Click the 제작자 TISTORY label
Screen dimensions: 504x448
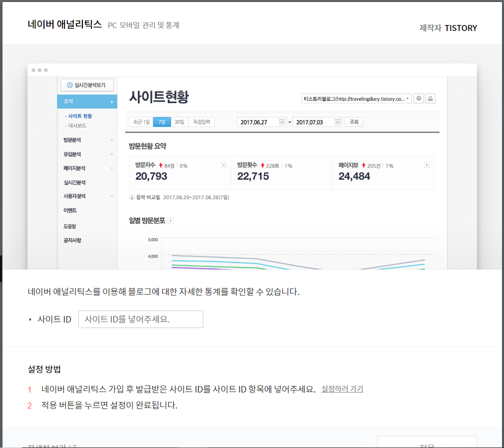tap(448, 28)
